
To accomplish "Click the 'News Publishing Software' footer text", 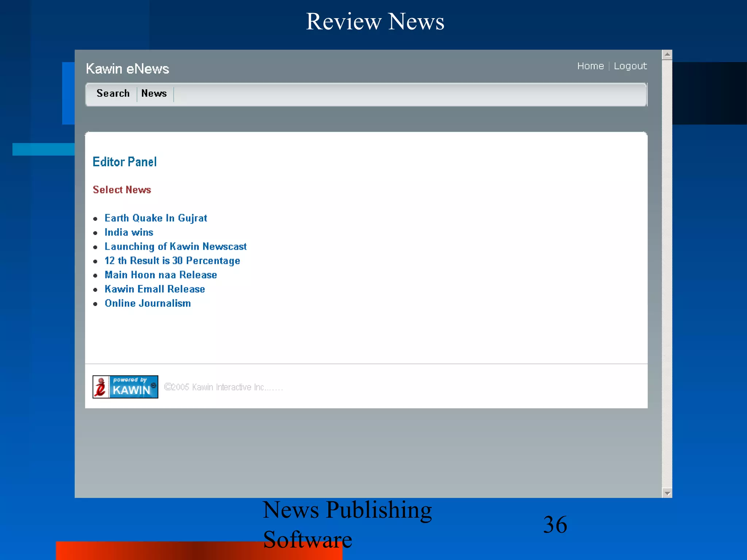I will tap(347, 524).
